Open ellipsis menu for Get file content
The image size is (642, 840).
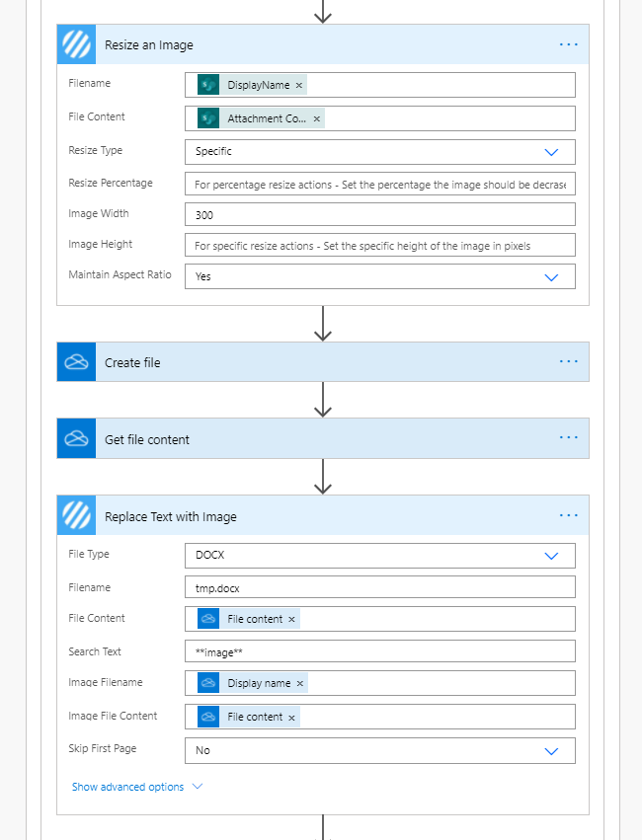568,439
